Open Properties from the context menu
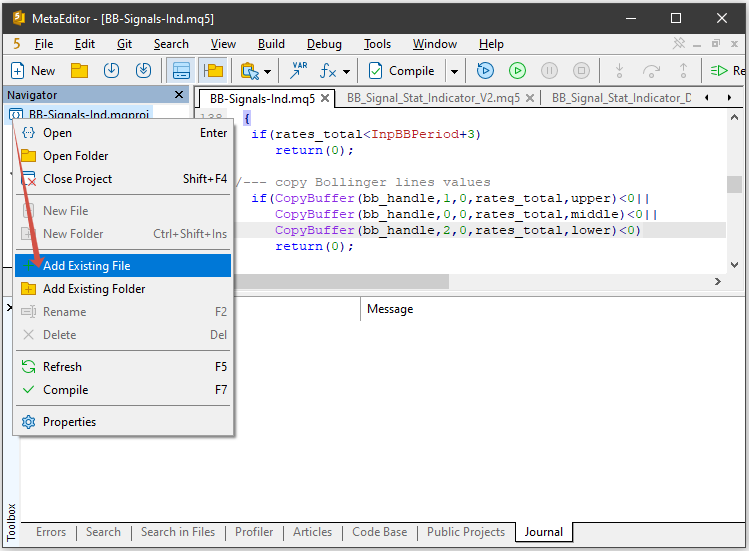 click(x=123, y=421)
